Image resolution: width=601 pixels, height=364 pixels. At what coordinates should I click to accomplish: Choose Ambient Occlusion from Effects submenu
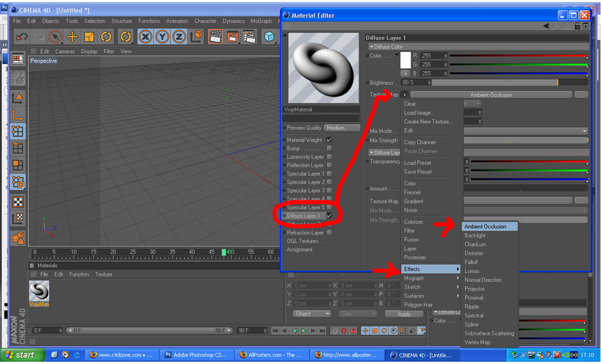[x=490, y=226]
